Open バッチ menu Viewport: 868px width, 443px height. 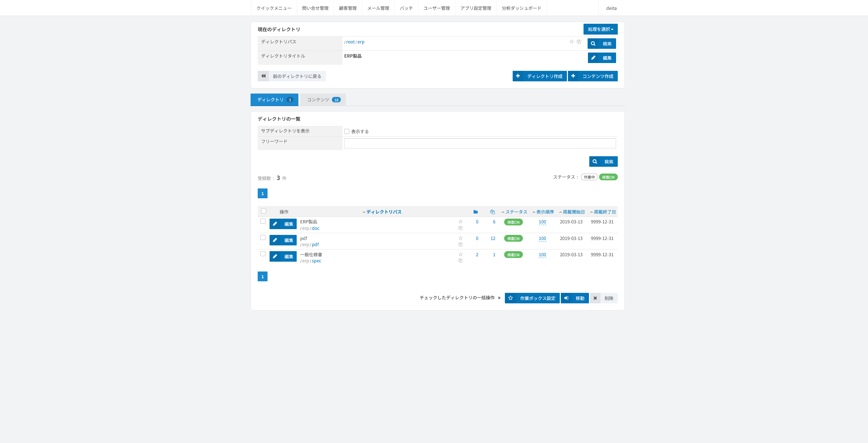point(406,8)
